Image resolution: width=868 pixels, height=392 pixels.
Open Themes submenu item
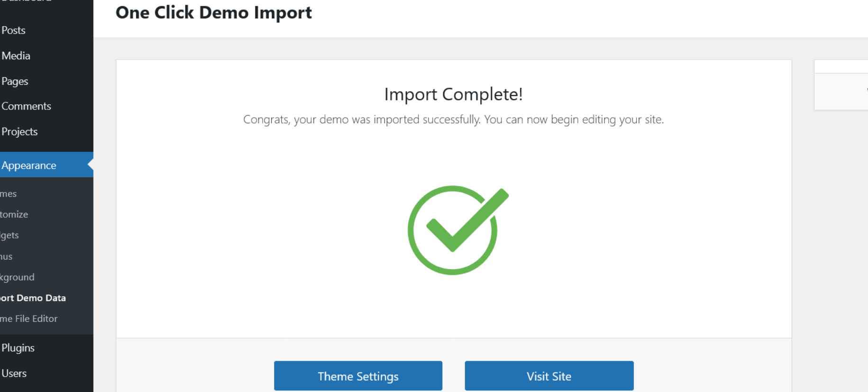[x=9, y=194]
